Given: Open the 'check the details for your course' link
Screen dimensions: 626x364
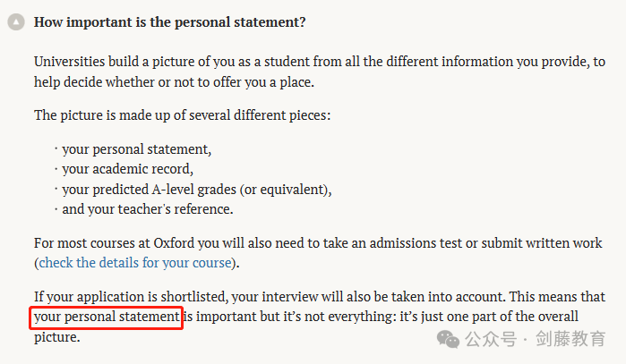Looking at the screenshot, I should click(135, 263).
